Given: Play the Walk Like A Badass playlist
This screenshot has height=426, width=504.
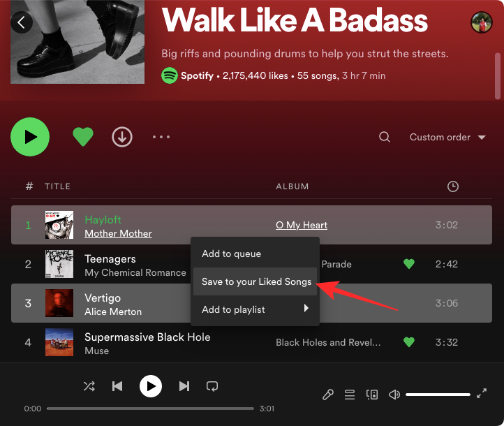Looking at the screenshot, I should tap(30, 137).
